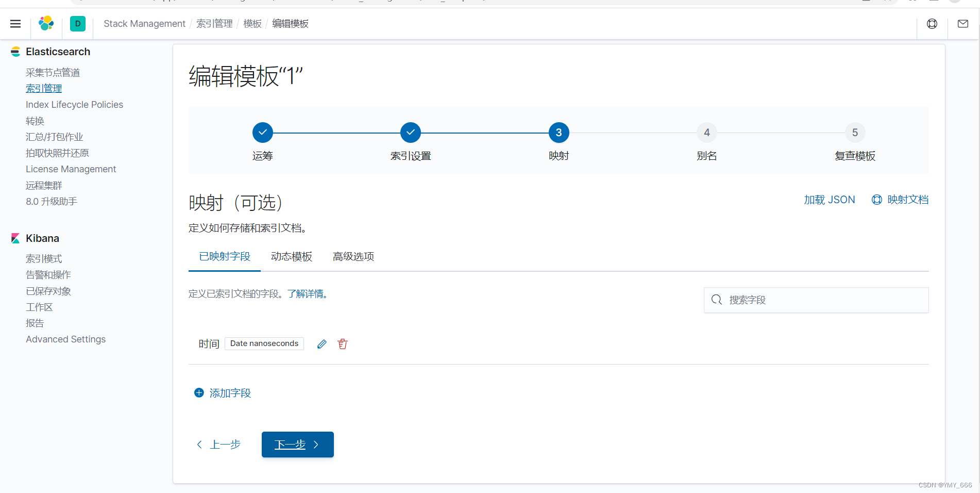Jump to step 4 别名

click(707, 133)
